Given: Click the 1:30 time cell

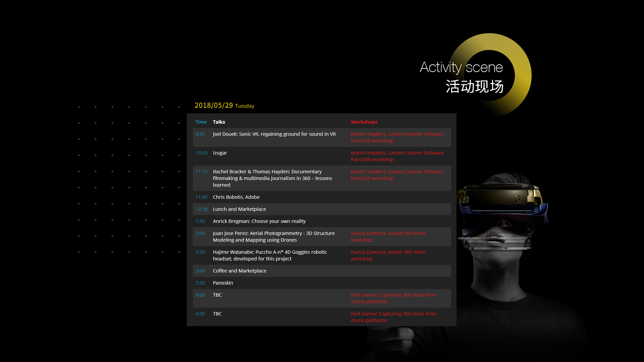Looking at the screenshot, I should (200, 221).
